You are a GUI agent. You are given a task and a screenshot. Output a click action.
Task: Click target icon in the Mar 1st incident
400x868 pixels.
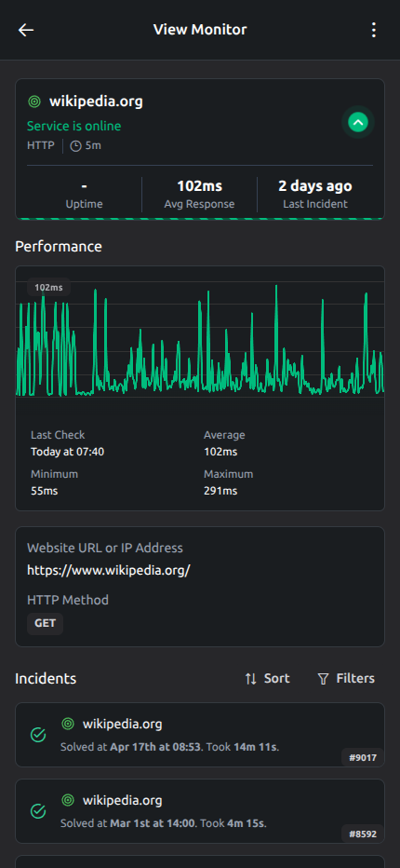(68, 800)
